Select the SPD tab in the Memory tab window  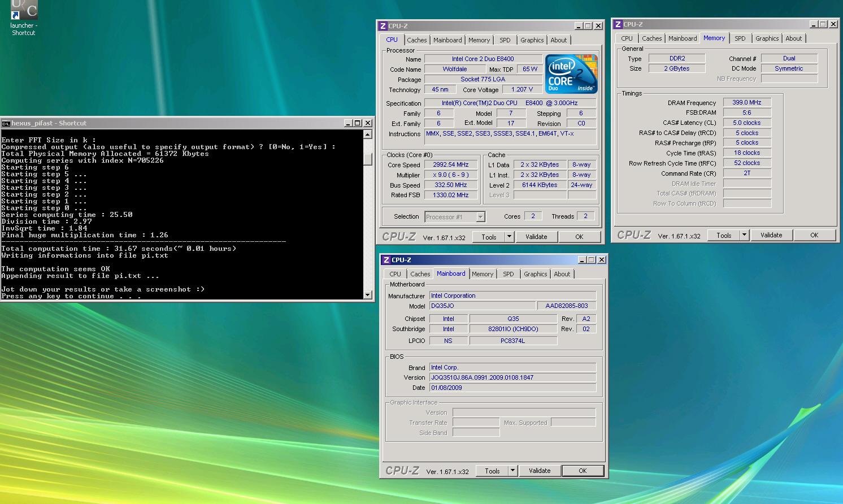pyautogui.click(x=740, y=38)
